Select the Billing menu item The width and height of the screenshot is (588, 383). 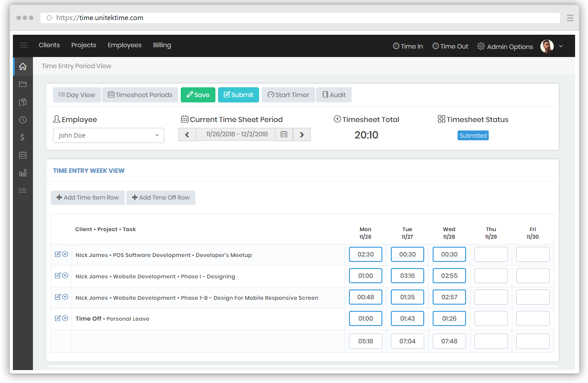coord(162,45)
